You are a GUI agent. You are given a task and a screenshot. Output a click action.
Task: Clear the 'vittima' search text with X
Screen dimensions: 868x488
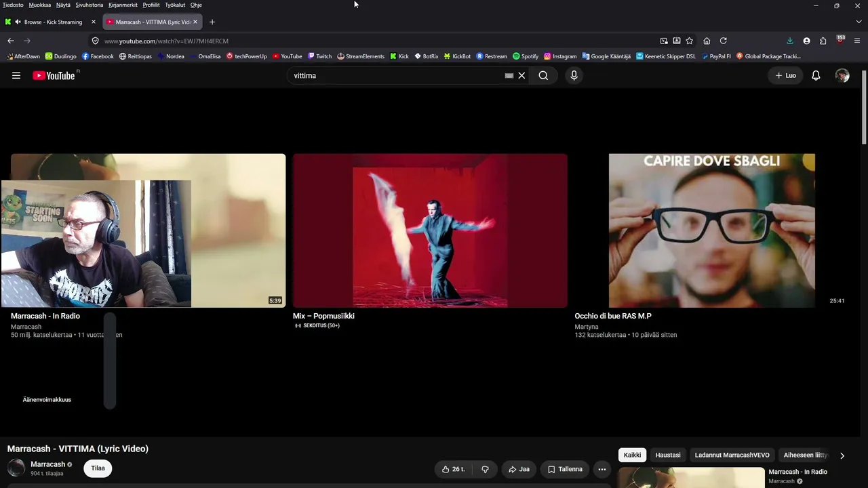521,76
